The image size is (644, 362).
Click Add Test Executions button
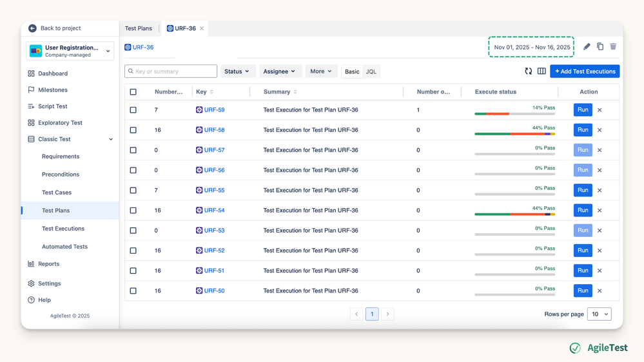[x=585, y=71]
